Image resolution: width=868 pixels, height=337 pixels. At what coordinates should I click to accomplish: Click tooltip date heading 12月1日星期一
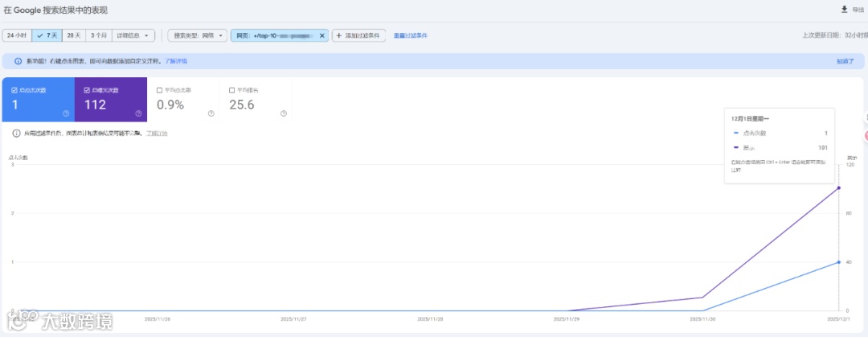click(748, 118)
